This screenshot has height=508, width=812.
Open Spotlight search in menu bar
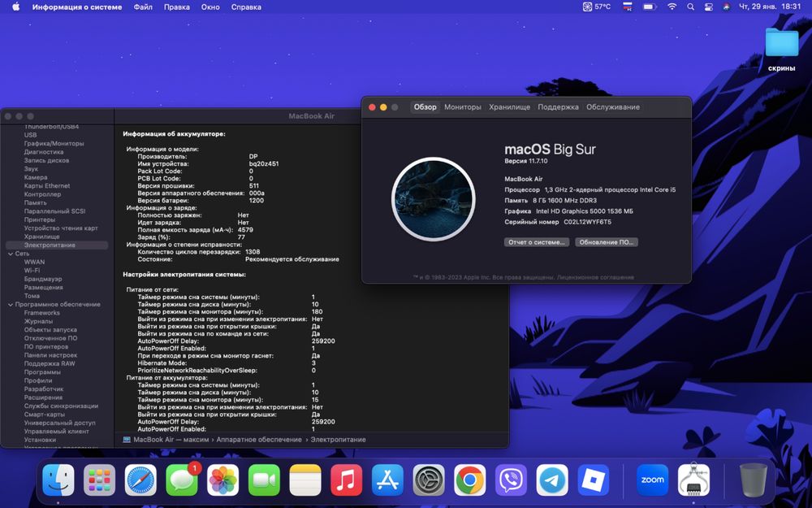tap(690, 7)
